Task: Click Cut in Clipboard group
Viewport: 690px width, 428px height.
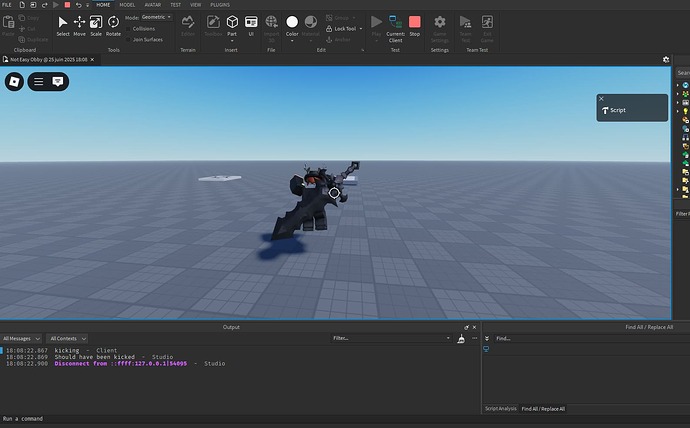Action: pos(27,29)
